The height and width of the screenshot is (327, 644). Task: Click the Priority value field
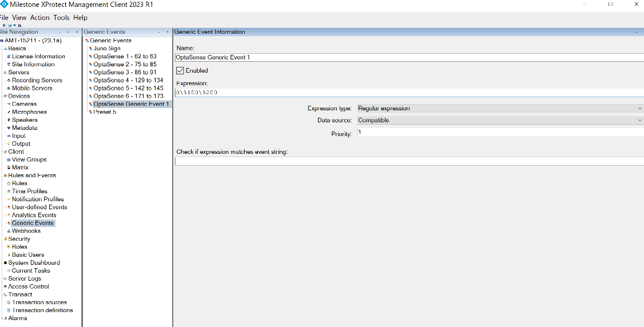click(500, 132)
